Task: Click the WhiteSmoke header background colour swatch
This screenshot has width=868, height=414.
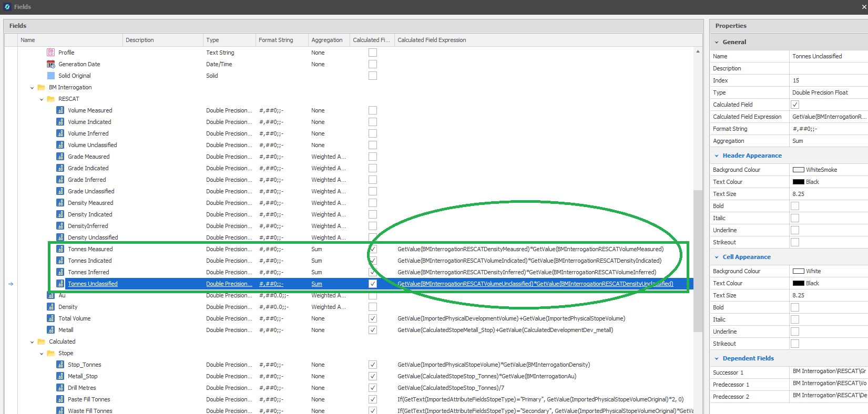Action: (798, 170)
